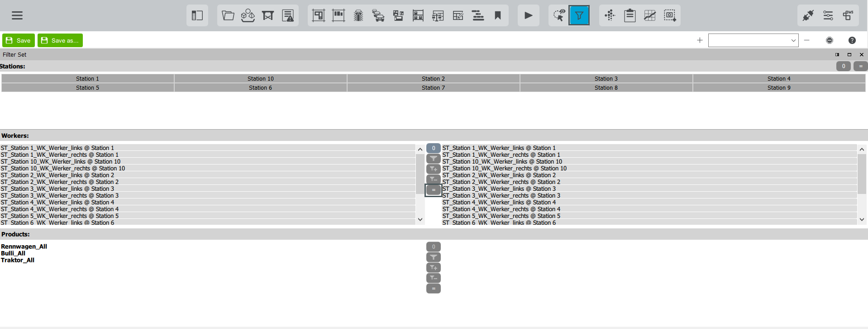
Task: Click the Gantt bars icon in toolbar
Action: 478,15
